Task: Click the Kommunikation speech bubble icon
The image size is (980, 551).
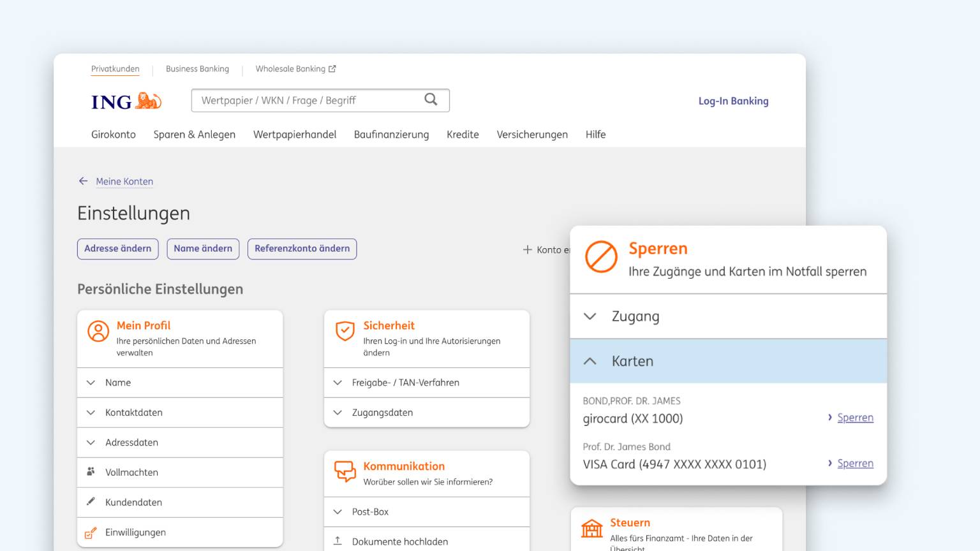Action: [345, 471]
